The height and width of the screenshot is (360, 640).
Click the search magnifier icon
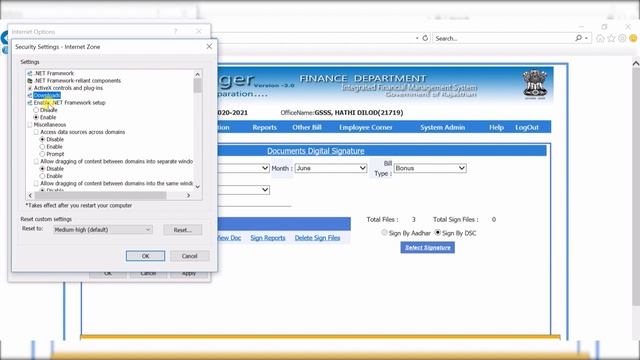[578, 38]
